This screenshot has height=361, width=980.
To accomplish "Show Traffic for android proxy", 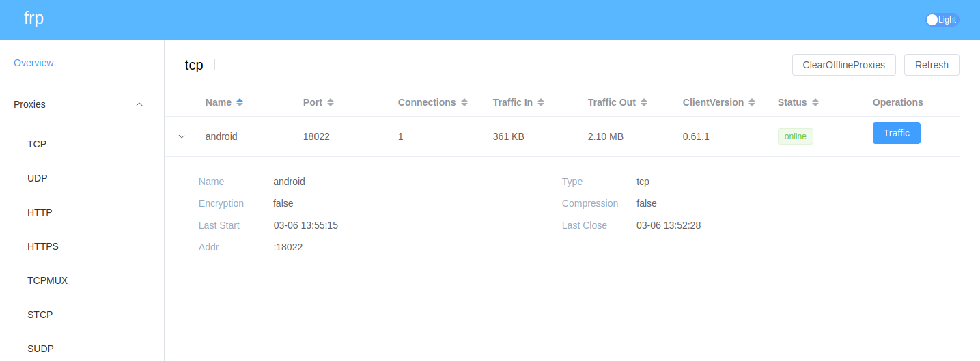I will coord(896,133).
